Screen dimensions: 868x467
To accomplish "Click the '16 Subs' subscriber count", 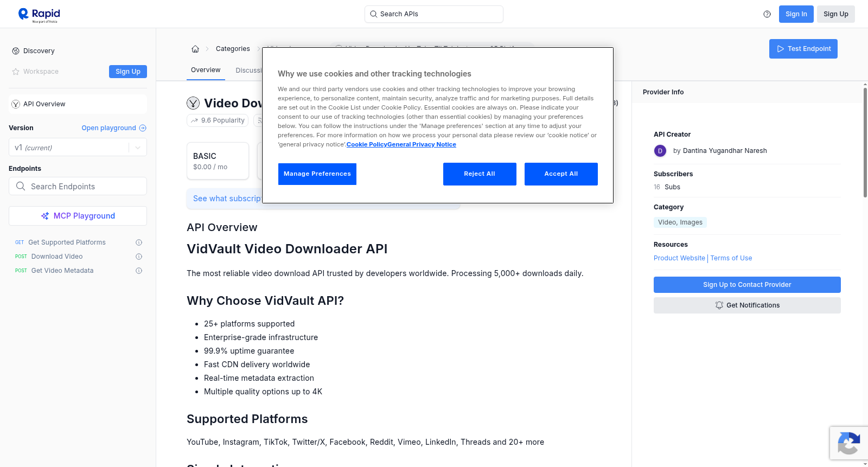I will [x=667, y=187].
